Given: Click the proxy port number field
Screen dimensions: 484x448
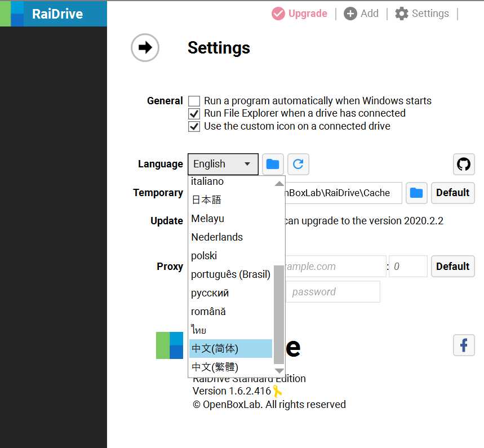Looking at the screenshot, I should [x=408, y=267].
